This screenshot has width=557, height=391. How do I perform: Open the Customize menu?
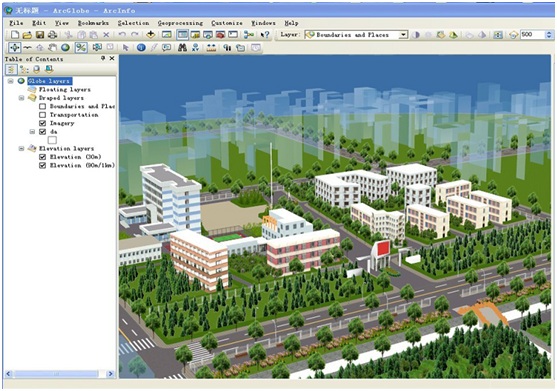pyautogui.click(x=227, y=23)
